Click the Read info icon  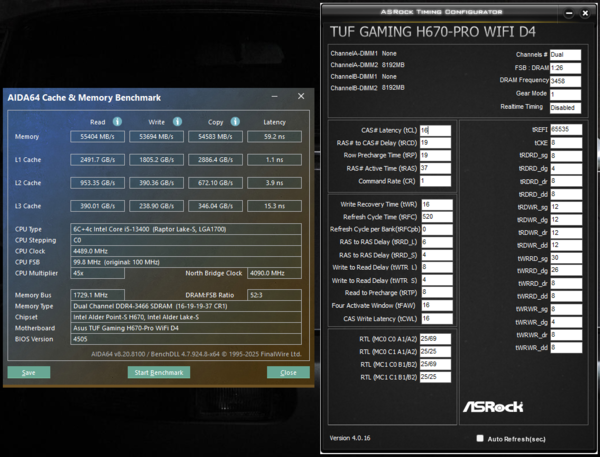coord(117,122)
